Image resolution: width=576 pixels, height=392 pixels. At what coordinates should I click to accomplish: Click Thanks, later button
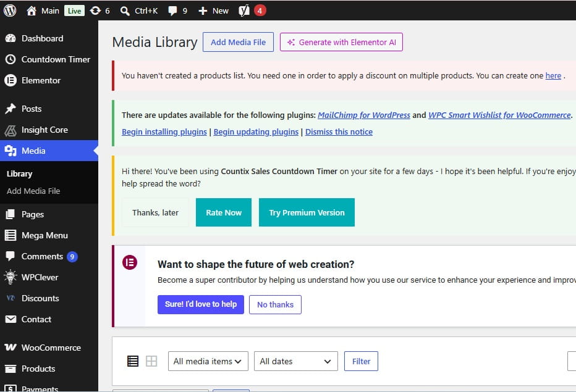[x=155, y=212]
